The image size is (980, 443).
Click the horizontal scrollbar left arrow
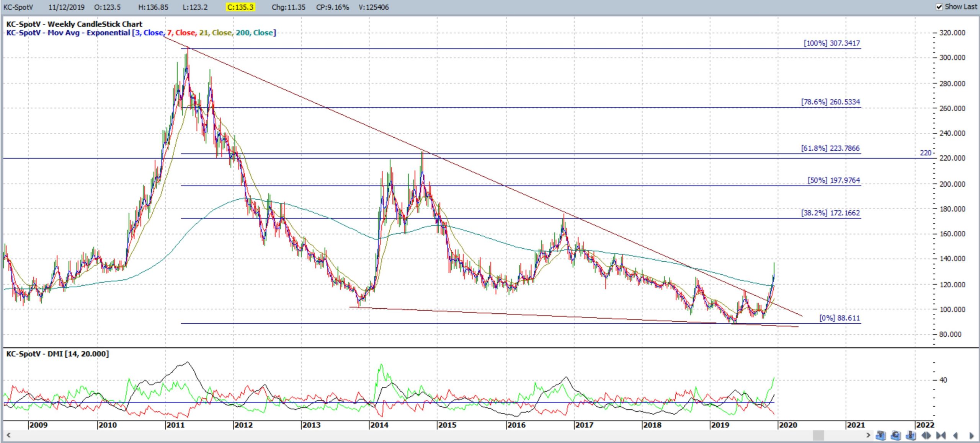coord(8,435)
